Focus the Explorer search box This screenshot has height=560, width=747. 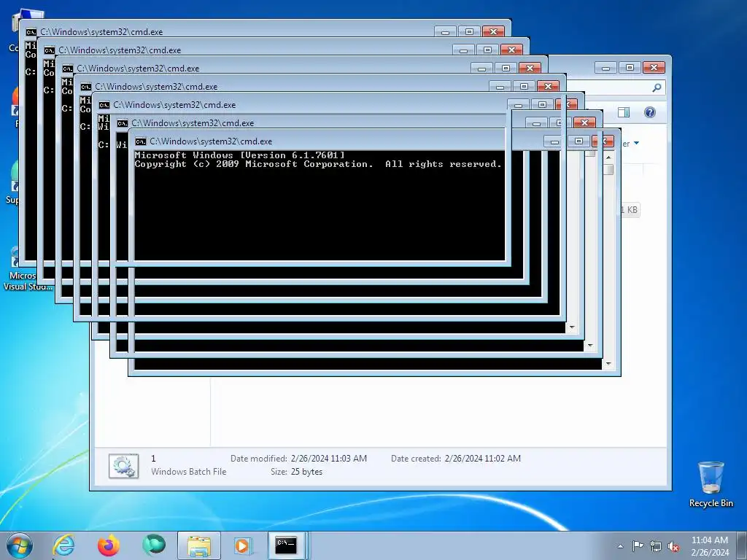(624, 87)
